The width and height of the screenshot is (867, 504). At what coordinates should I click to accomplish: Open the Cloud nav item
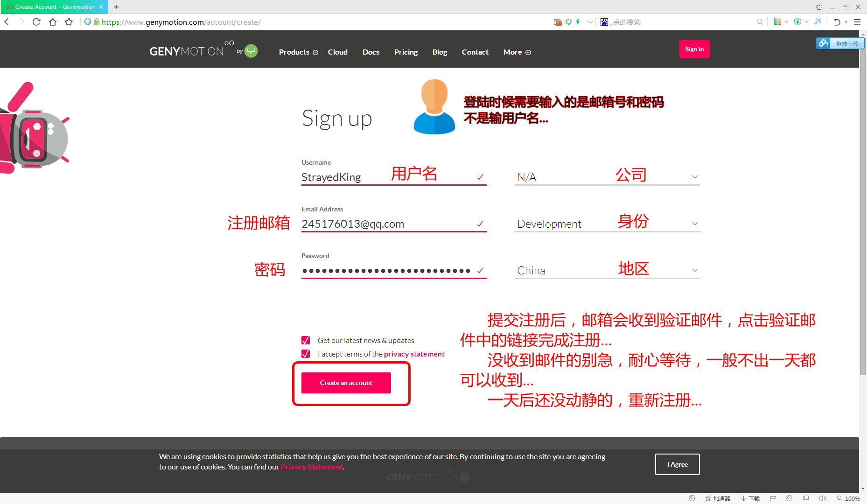338,52
